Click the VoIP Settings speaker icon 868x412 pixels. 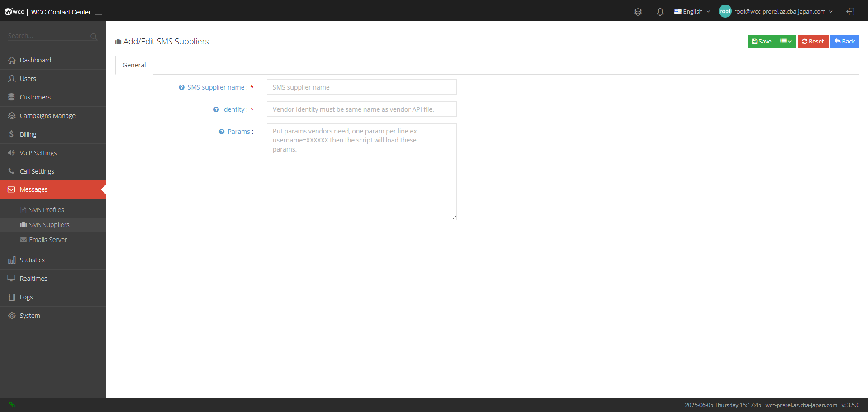point(12,153)
